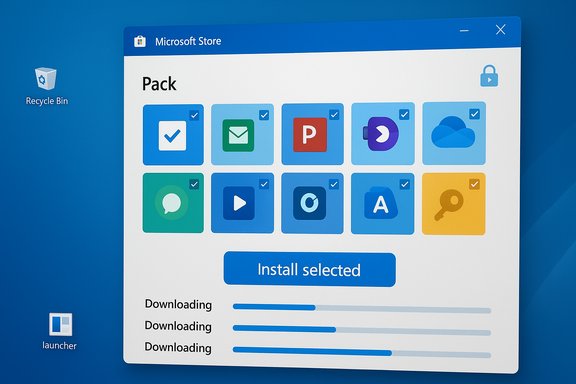Viewport: 576px width, 384px height.
Task: Select the white checkmark To Do app tile
Action: [173, 135]
